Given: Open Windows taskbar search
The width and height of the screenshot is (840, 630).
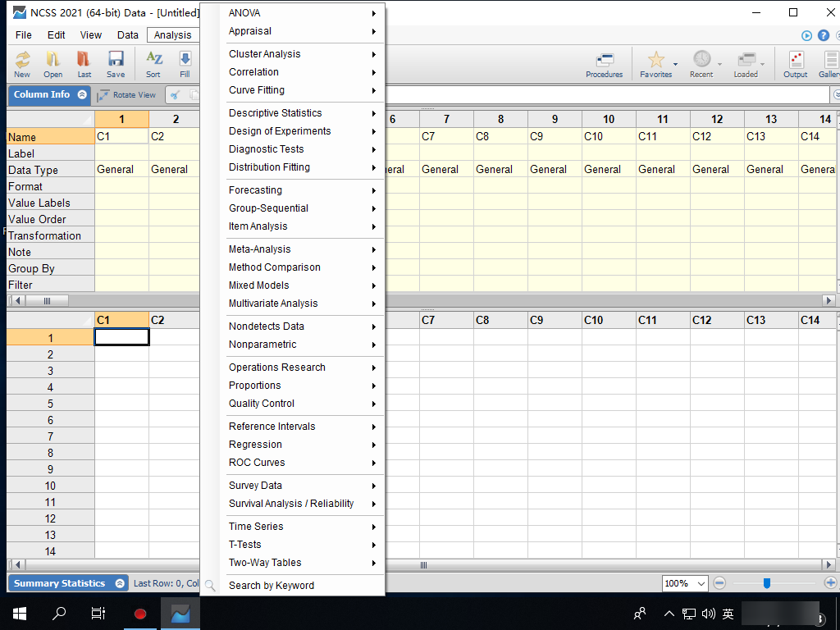Looking at the screenshot, I should click(59, 614).
